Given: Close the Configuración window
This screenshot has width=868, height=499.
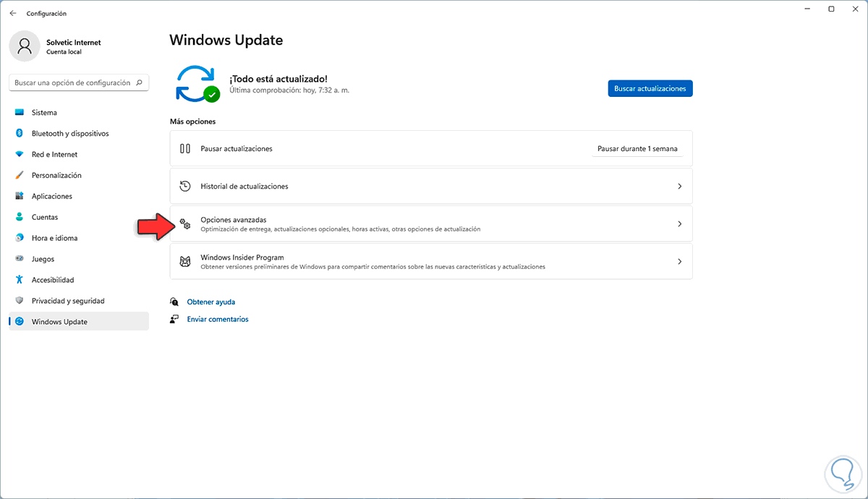Looking at the screenshot, I should [x=856, y=9].
